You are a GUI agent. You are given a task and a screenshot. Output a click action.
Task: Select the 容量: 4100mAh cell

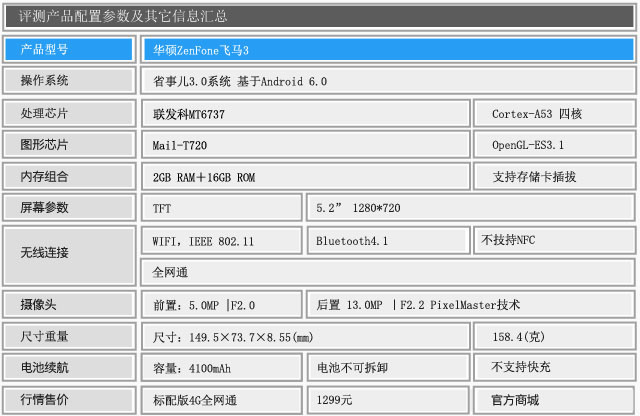(x=222, y=368)
